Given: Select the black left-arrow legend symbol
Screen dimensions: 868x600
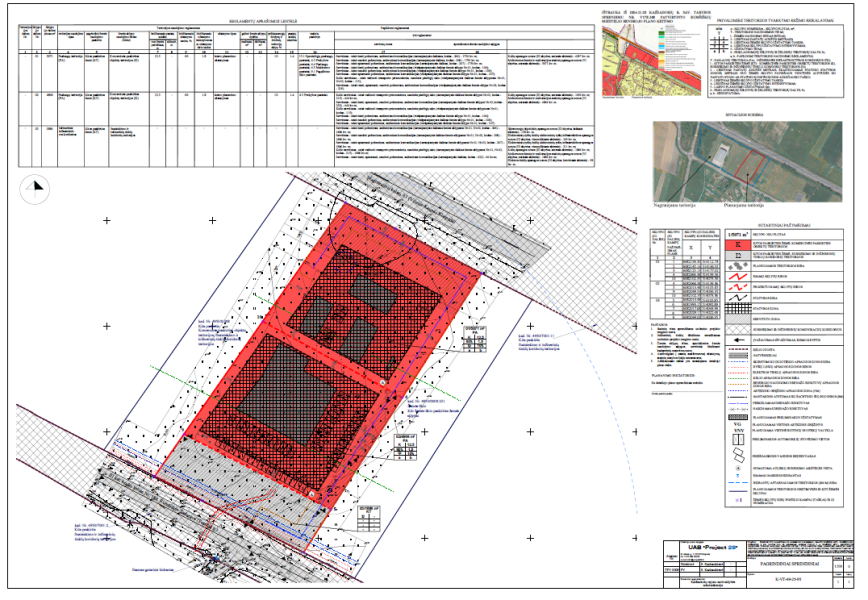Looking at the screenshot, I should click(736, 339).
